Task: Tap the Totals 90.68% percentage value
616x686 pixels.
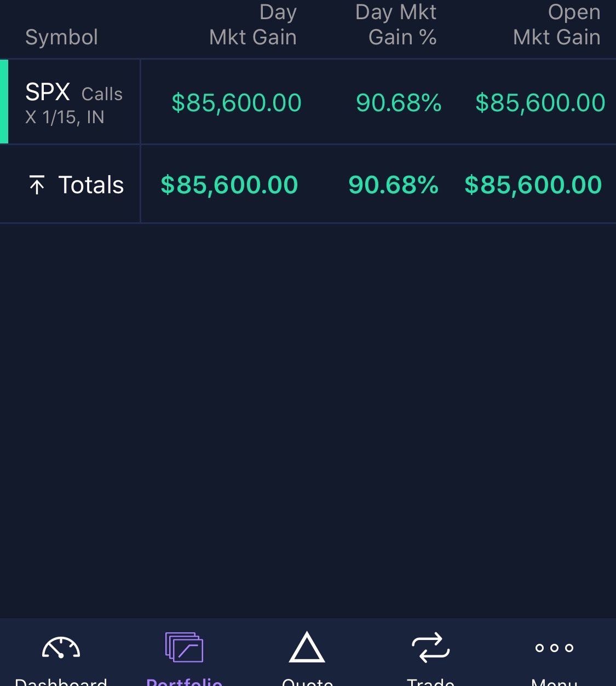Action: pyautogui.click(x=394, y=185)
